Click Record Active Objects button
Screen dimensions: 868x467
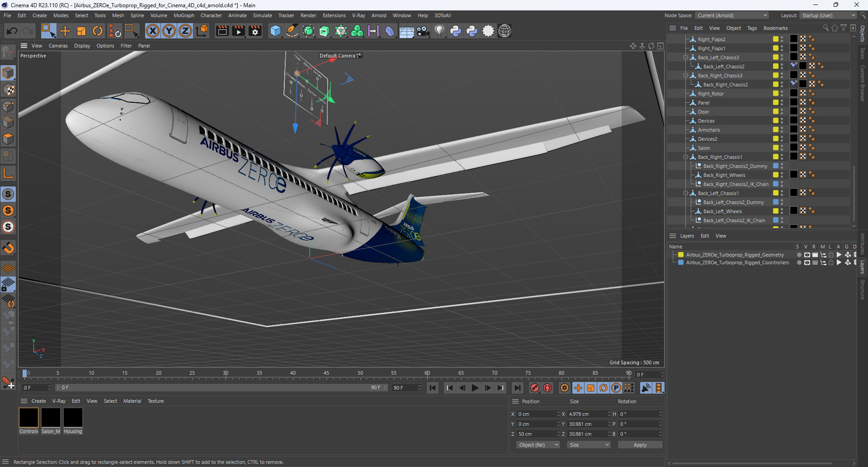tap(535, 388)
